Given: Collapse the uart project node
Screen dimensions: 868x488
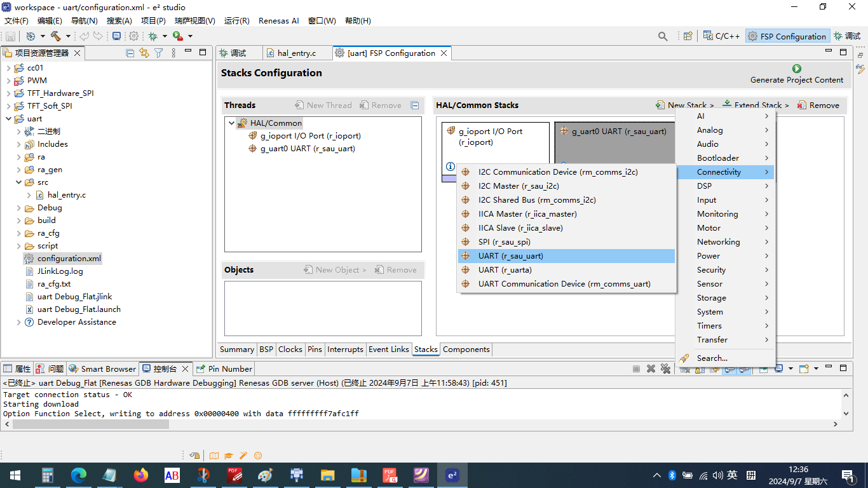Looking at the screenshot, I should pos(8,119).
